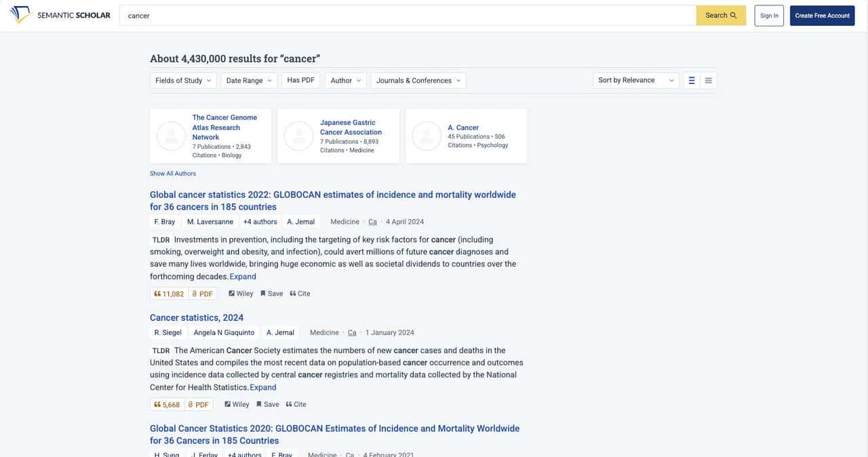Image resolution: width=868 pixels, height=457 pixels.
Task: Open Global cancer statistics 2022 paper title
Action: 333,201
